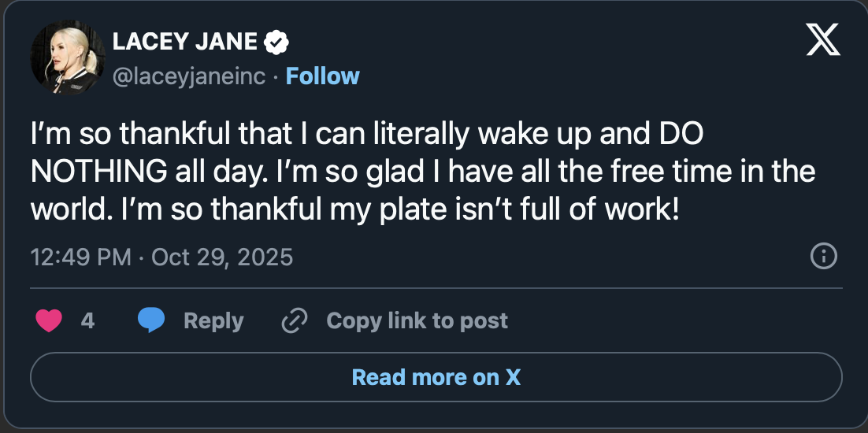Click the 12:49 PM time text
Screen dimensions: 868x433
(x=80, y=257)
